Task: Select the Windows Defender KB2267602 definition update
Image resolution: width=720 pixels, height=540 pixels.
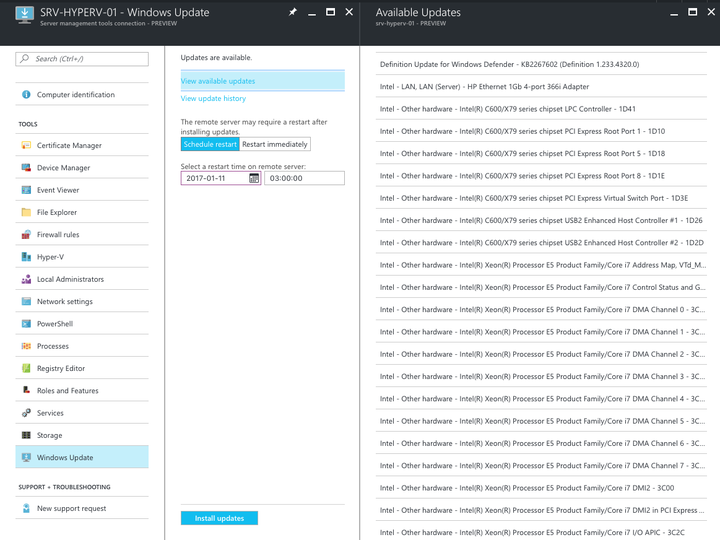Action: tap(541, 64)
